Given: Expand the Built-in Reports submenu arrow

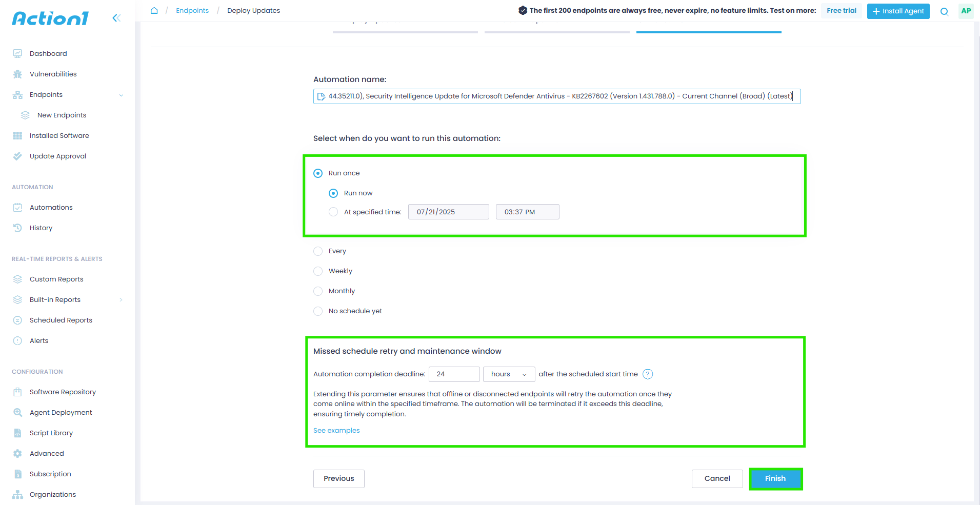Looking at the screenshot, I should coord(121,300).
